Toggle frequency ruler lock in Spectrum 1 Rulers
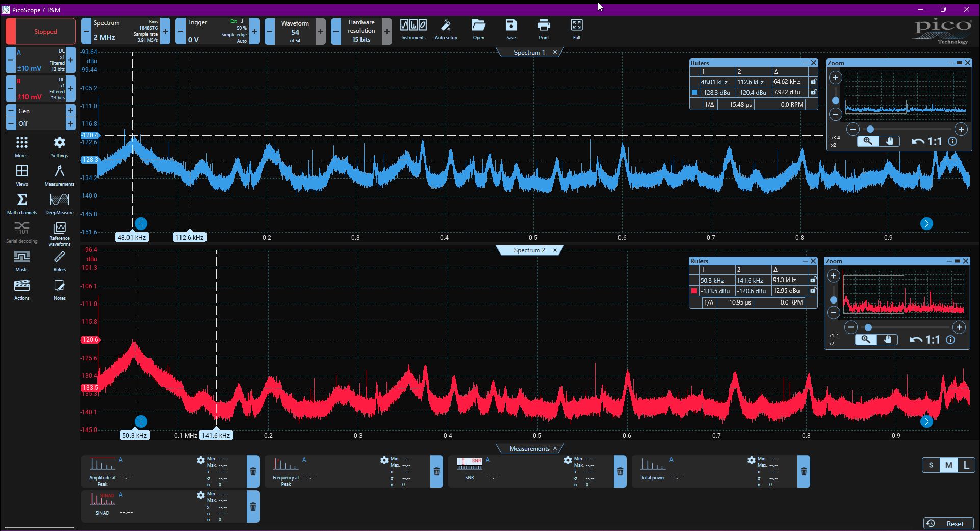The width and height of the screenshot is (980, 531). [813, 82]
